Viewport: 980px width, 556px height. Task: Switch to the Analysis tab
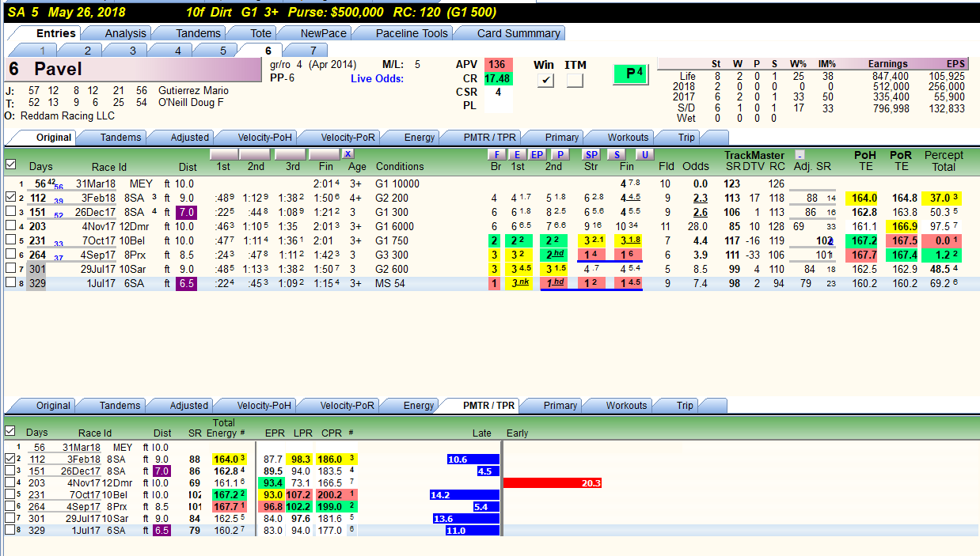[125, 33]
